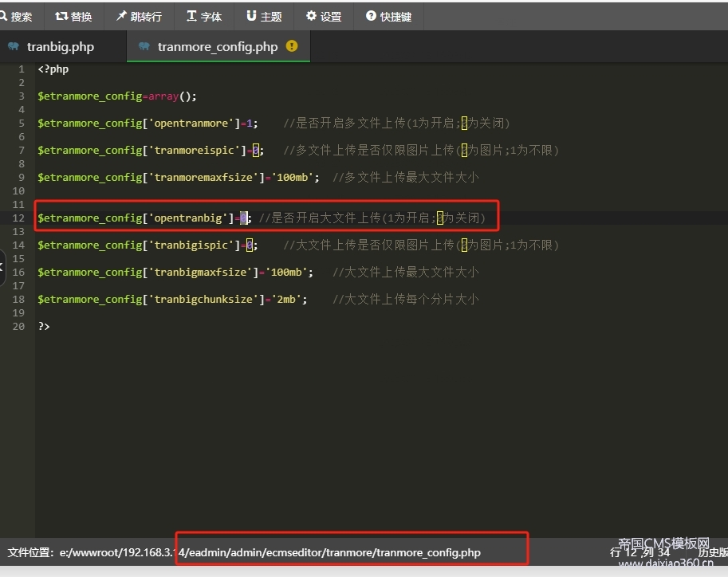The image size is (728, 577).
Task: Click line number 20 next to the closing tag
Action: tap(18, 326)
